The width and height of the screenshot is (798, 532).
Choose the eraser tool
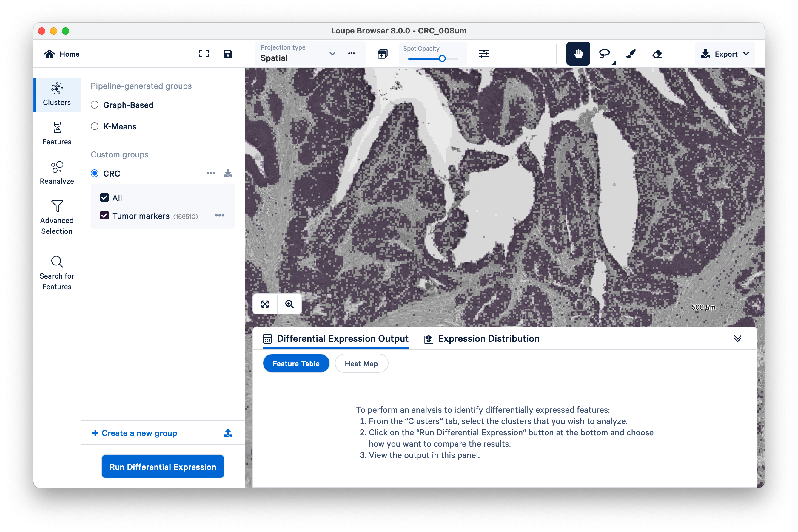pyautogui.click(x=657, y=54)
